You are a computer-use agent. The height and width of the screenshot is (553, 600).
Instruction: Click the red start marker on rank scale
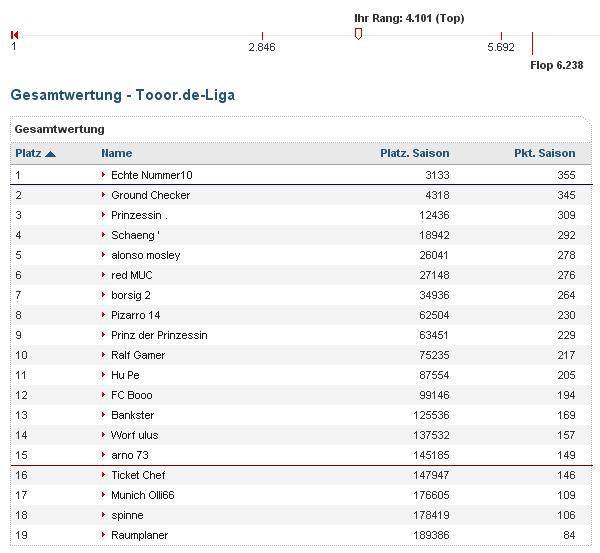click(14, 35)
